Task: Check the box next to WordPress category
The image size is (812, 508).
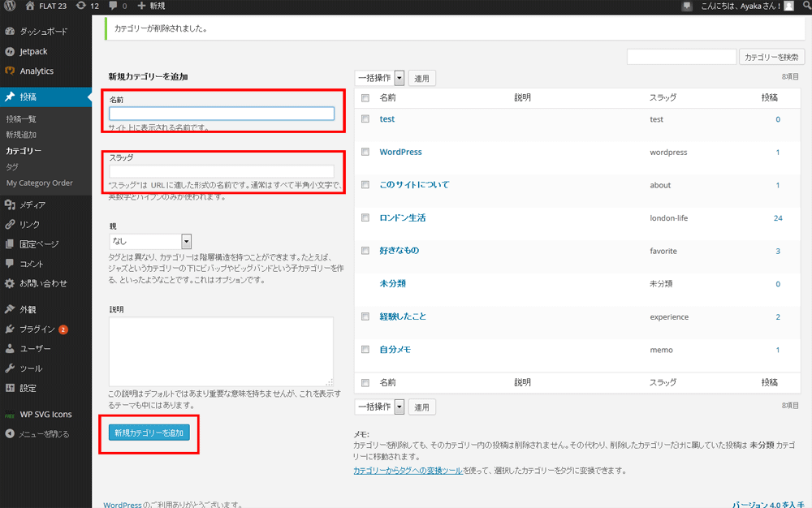Action: click(x=365, y=152)
